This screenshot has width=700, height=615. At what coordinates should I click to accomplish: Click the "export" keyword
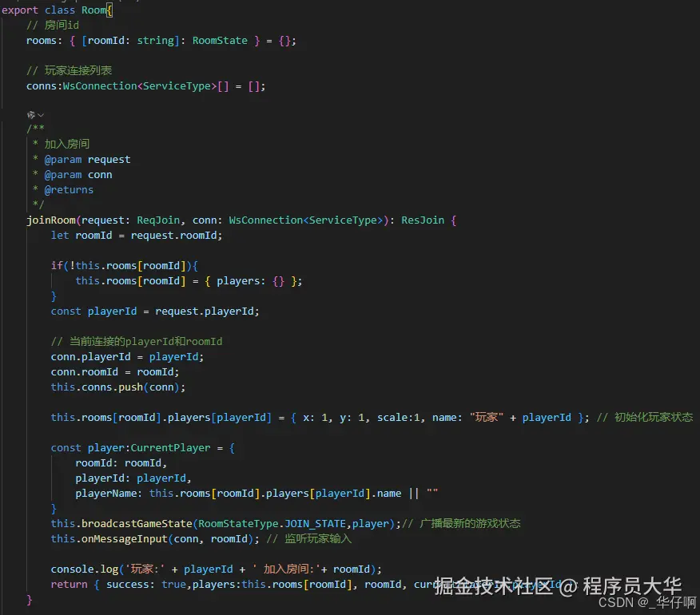click(20, 10)
